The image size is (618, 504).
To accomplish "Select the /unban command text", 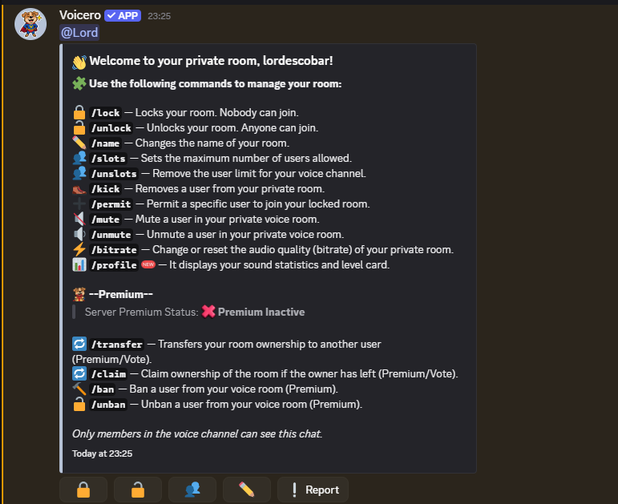I will [108, 404].
